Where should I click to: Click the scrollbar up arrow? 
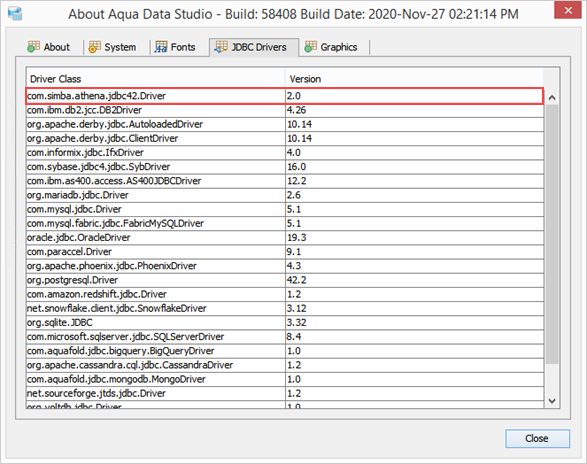[551, 98]
